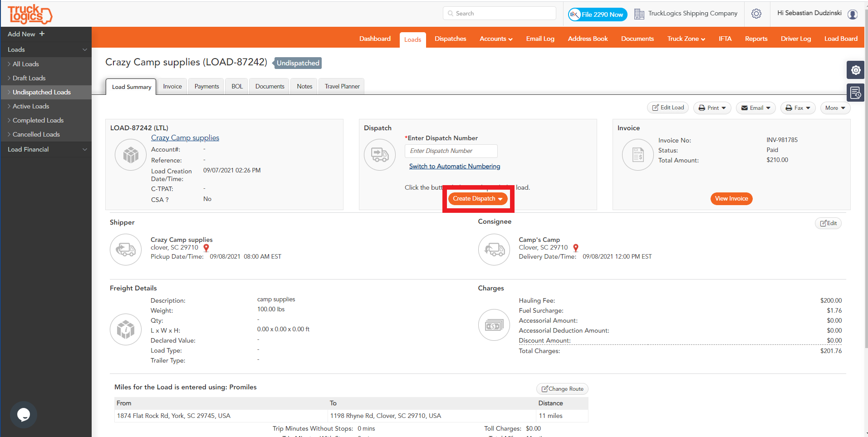
Task: Click the company building icon
Action: (639, 14)
